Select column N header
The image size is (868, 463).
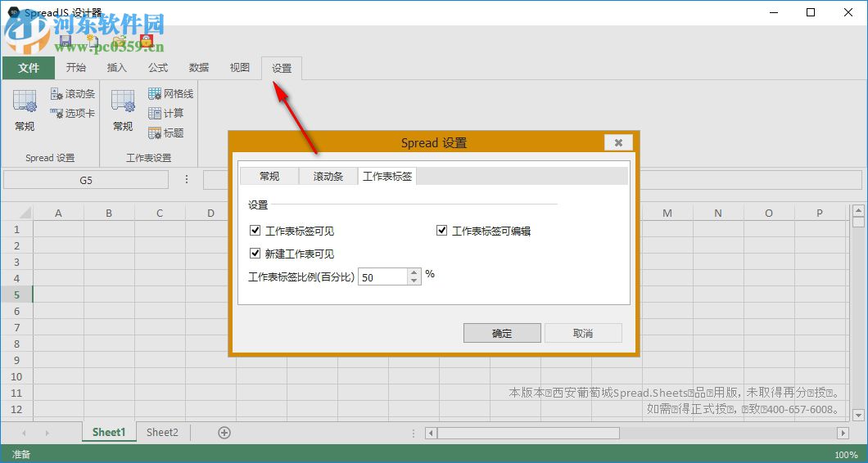pyautogui.click(x=718, y=213)
